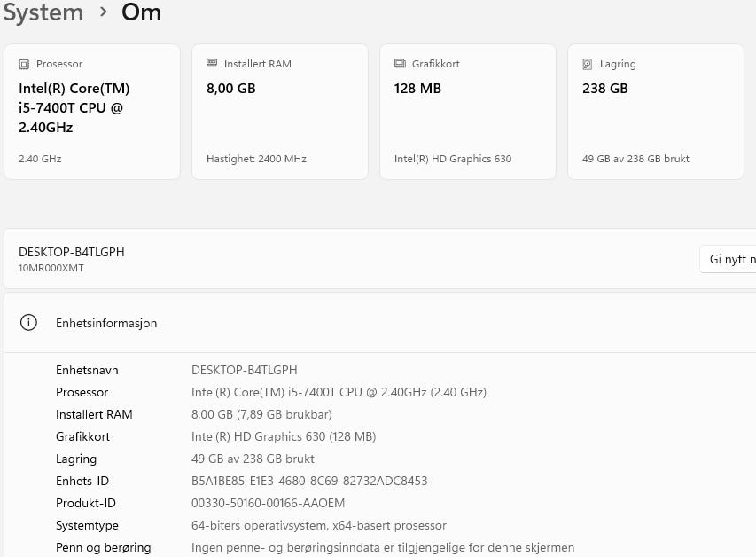The height and width of the screenshot is (557, 756).
Task: Click the chip icon in the Prosessor card
Action: (24, 64)
